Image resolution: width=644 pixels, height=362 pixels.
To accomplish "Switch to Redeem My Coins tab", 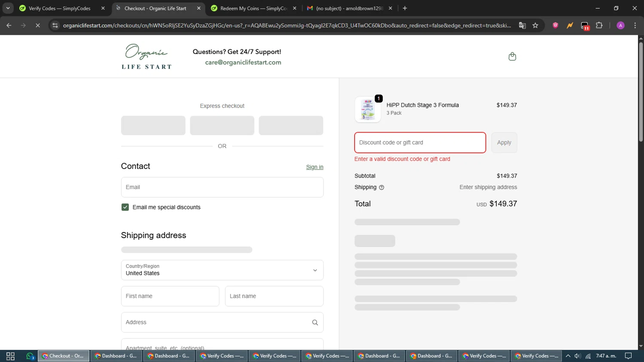I will pos(254,8).
